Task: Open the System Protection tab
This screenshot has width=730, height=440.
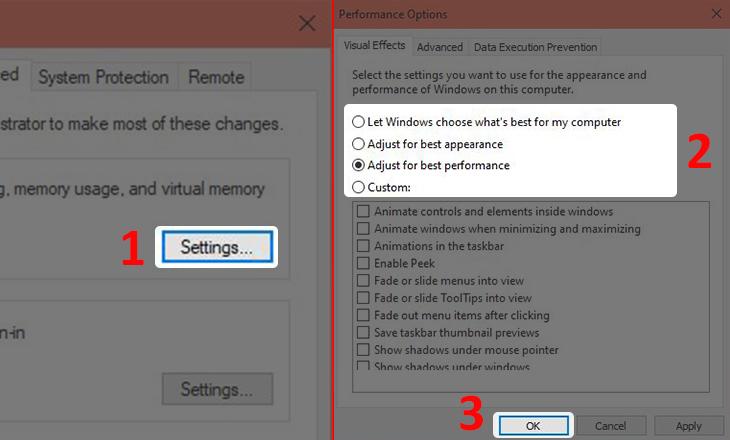Action: [103, 77]
